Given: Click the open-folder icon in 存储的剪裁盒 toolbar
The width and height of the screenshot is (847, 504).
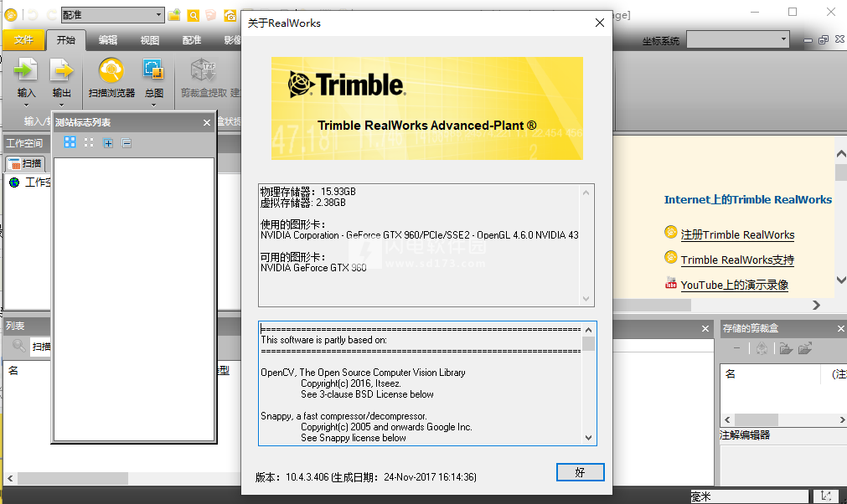Looking at the screenshot, I should pyautogui.click(x=786, y=348).
